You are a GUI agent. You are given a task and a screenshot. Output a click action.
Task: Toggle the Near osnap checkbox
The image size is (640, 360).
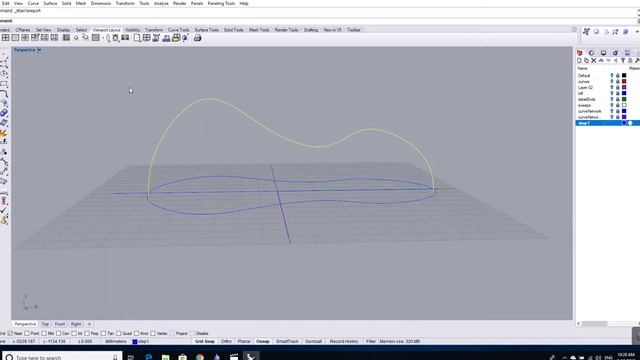(x=10, y=333)
